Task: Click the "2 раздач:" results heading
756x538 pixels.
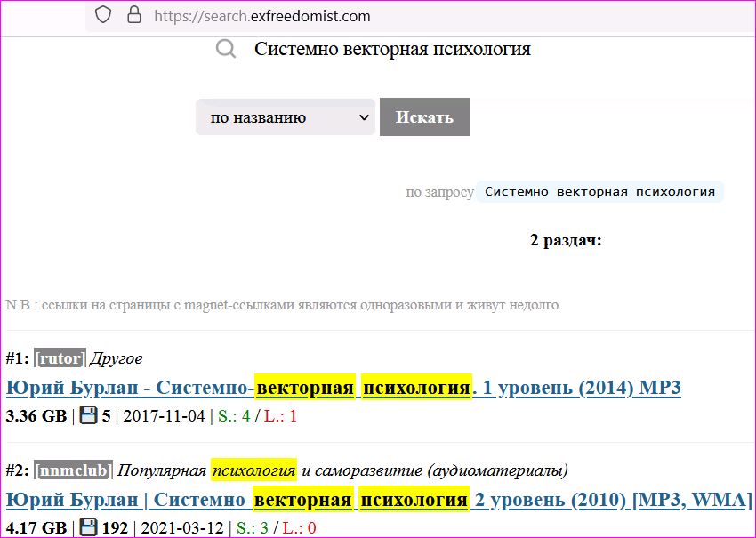Action: (x=566, y=241)
